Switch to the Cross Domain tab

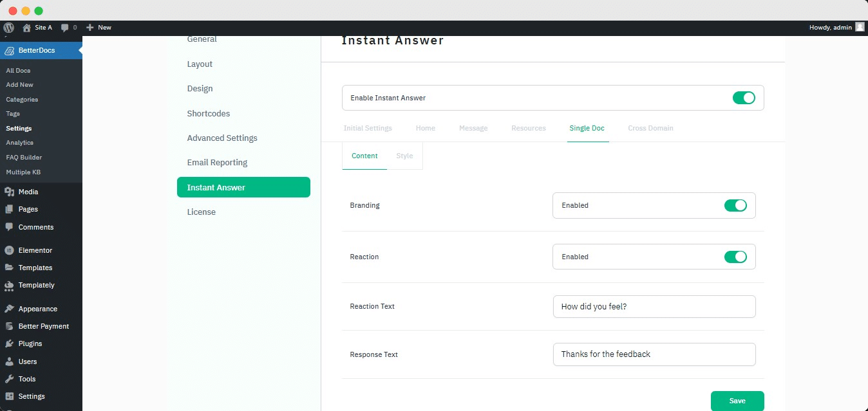[x=650, y=128]
